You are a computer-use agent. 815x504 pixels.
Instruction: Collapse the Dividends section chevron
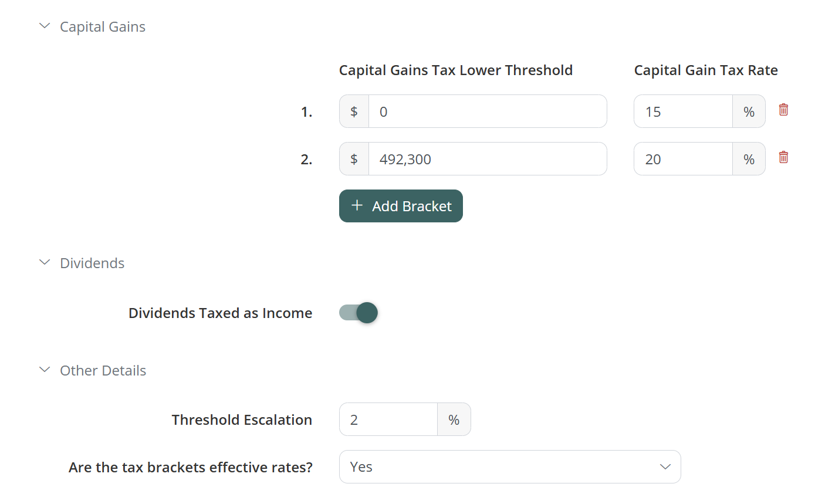point(45,262)
